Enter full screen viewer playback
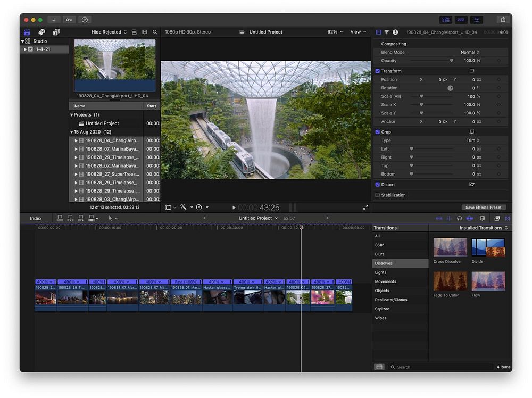This screenshot has height=398, width=532. pos(365,208)
